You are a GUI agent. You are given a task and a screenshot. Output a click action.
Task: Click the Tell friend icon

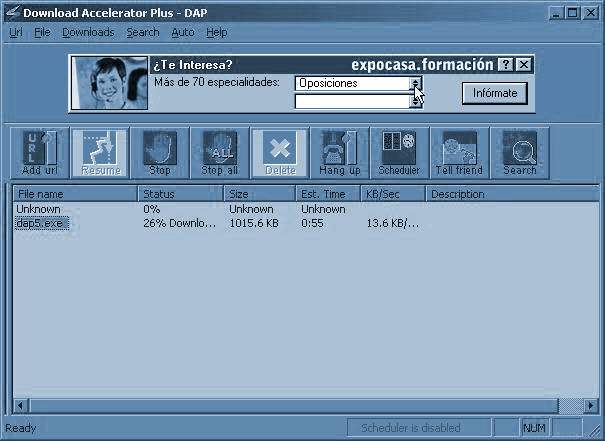click(x=459, y=153)
